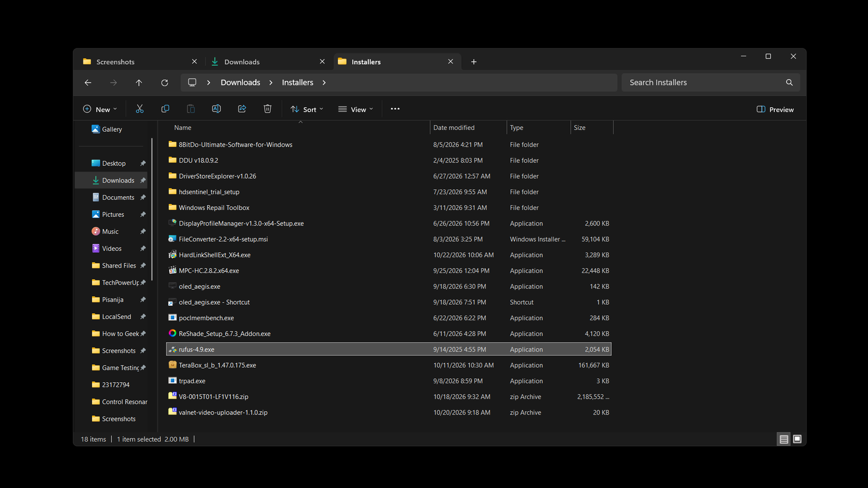Refresh the Installers folder
Image resolution: width=868 pixels, height=488 pixels.
click(164, 83)
